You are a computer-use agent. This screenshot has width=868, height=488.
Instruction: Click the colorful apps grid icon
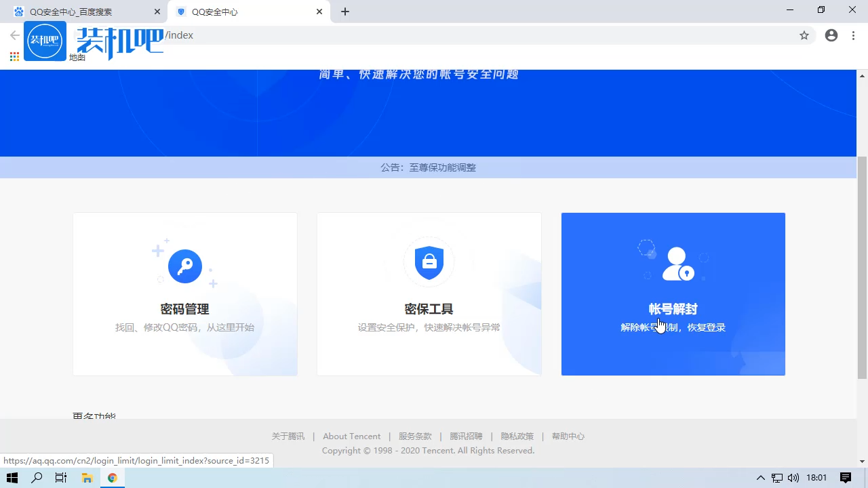click(14, 56)
